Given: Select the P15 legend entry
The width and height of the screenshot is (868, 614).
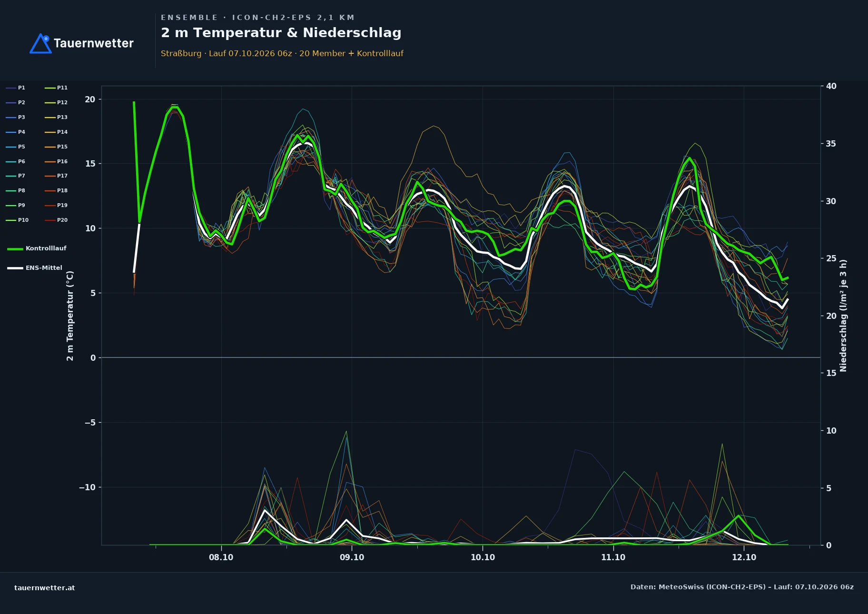Looking at the screenshot, I should (56, 147).
